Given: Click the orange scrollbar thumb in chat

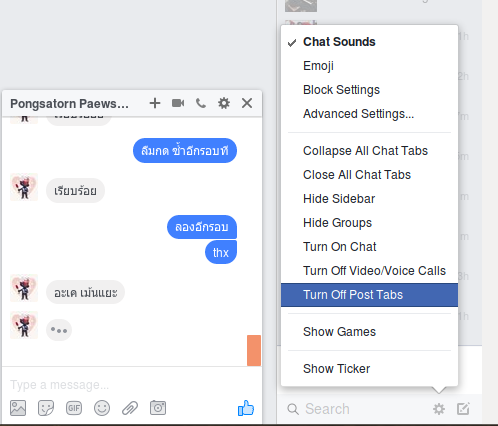Looking at the screenshot, I should [254, 350].
